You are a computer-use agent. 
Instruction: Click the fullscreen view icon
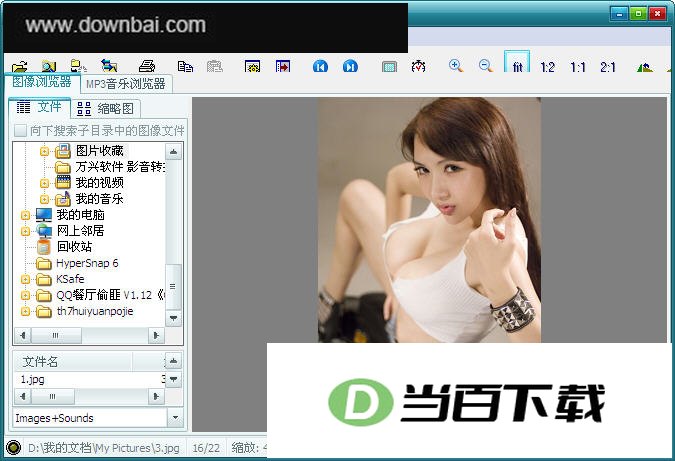tap(389, 67)
